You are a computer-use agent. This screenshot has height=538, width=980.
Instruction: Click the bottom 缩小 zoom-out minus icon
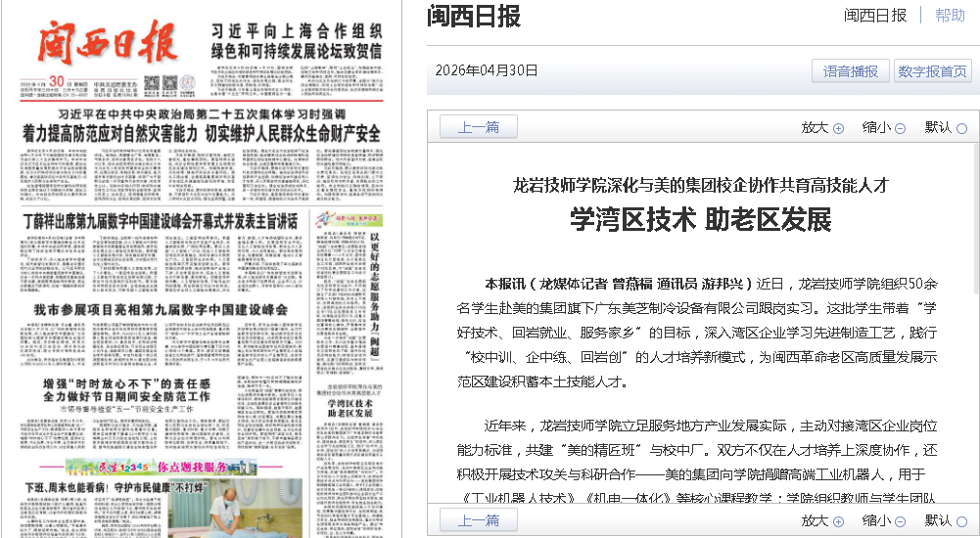point(900,521)
